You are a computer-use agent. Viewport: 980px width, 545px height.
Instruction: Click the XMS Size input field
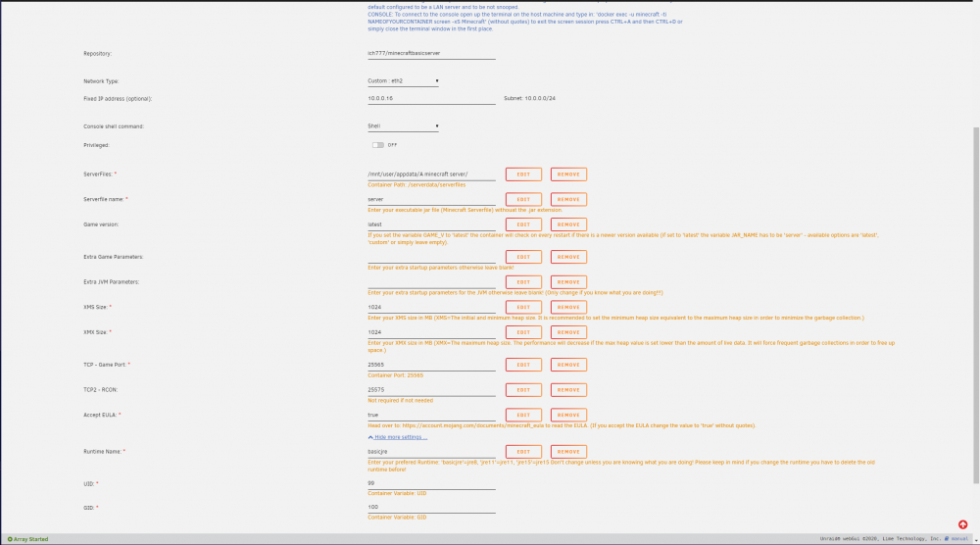431,307
